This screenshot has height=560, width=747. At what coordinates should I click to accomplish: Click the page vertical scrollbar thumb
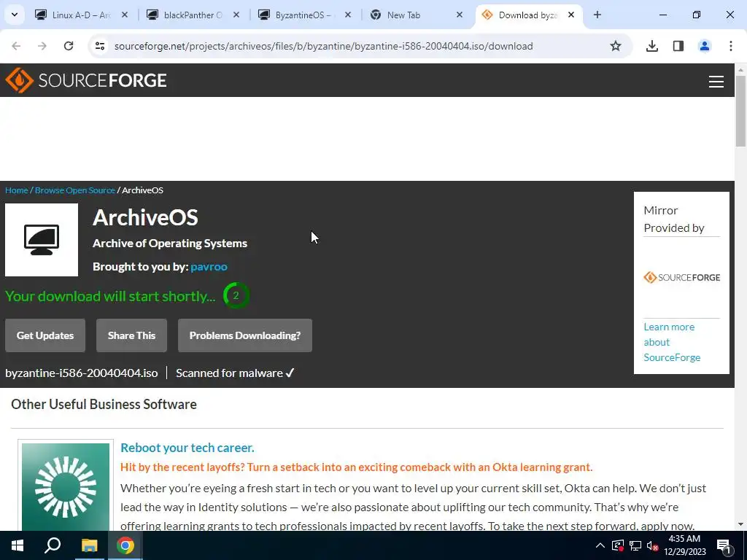tap(741, 111)
